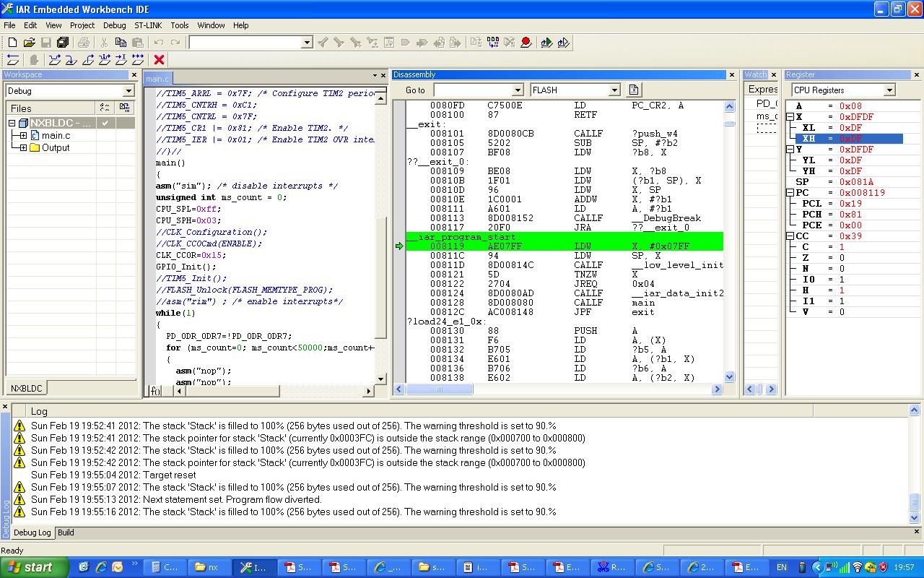The image size is (924, 578).
Task: Click the Make build icon
Action: click(x=492, y=43)
